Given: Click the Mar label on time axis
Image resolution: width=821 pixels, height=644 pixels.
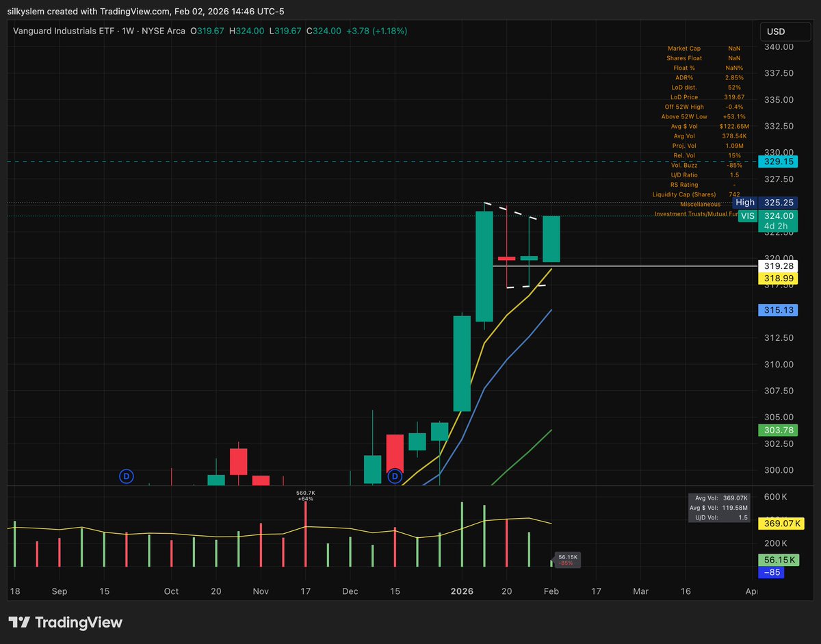Looking at the screenshot, I should [x=640, y=591].
